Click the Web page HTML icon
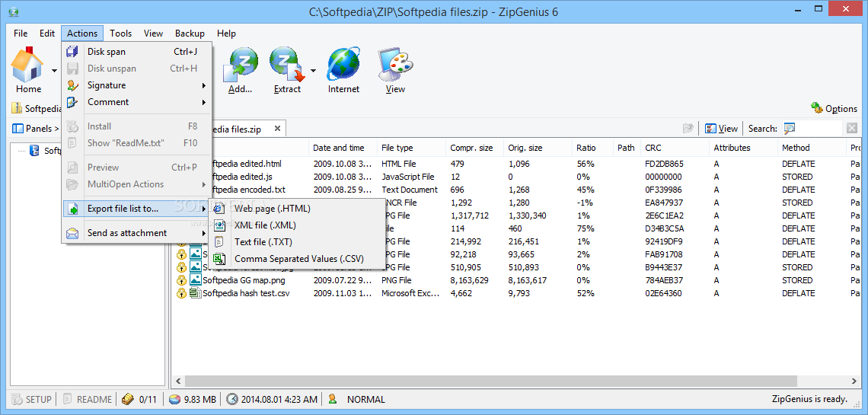The image size is (868, 415). coord(220,209)
